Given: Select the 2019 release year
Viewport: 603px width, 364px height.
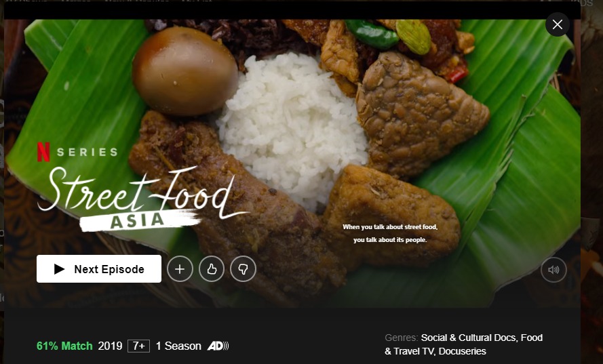Looking at the screenshot, I should click(110, 346).
